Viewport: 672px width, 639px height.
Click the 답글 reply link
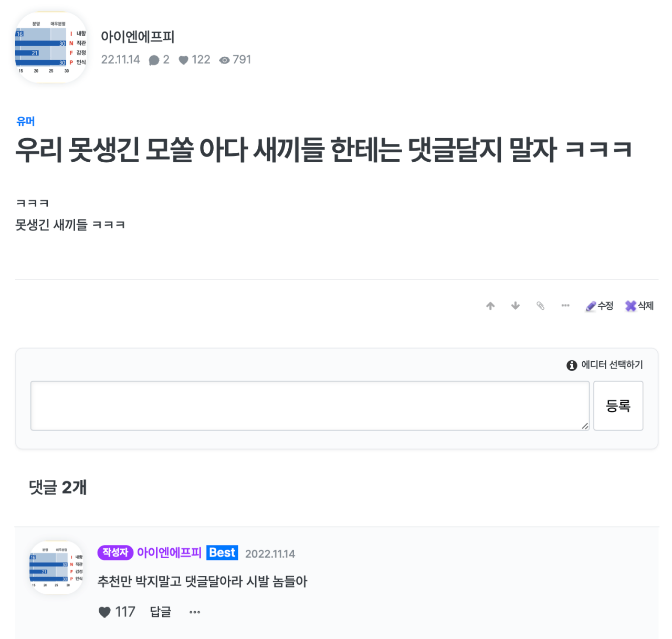[160, 612]
